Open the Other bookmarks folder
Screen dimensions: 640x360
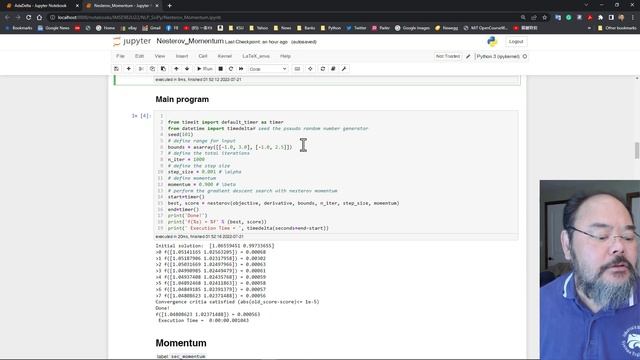617,28
